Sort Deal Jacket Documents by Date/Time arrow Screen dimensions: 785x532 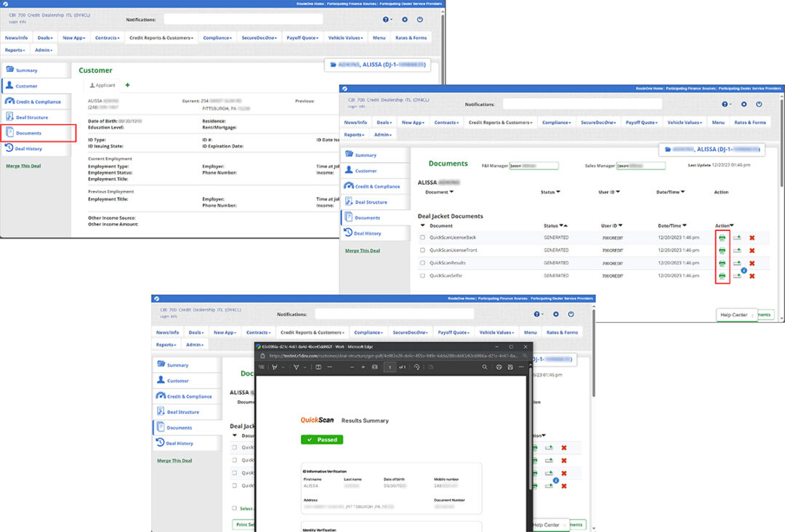tap(685, 226)
